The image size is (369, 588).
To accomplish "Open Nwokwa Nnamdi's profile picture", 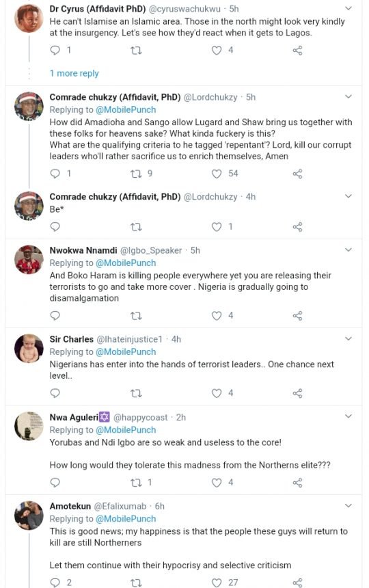I will coord(29,260).
